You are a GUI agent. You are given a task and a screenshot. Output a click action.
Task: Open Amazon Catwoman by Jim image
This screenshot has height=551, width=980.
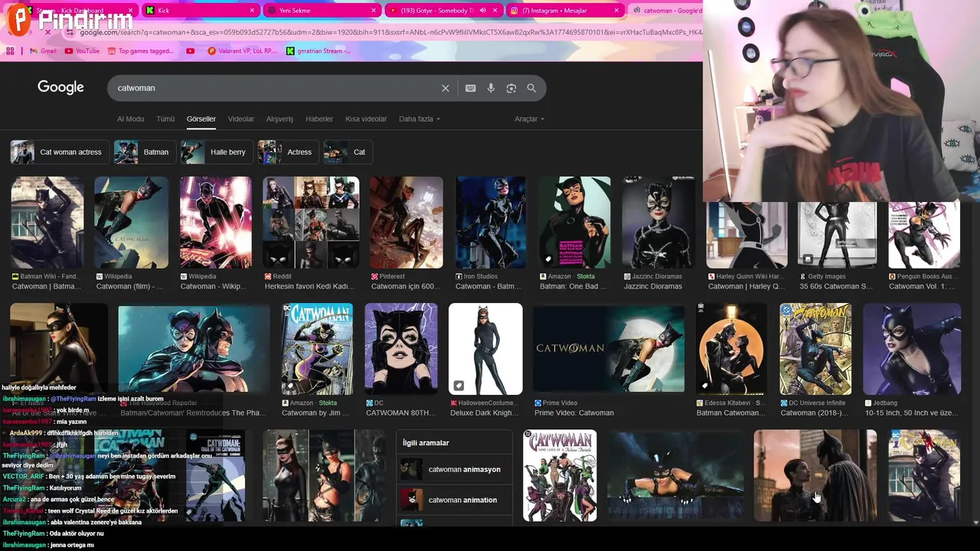317,349
